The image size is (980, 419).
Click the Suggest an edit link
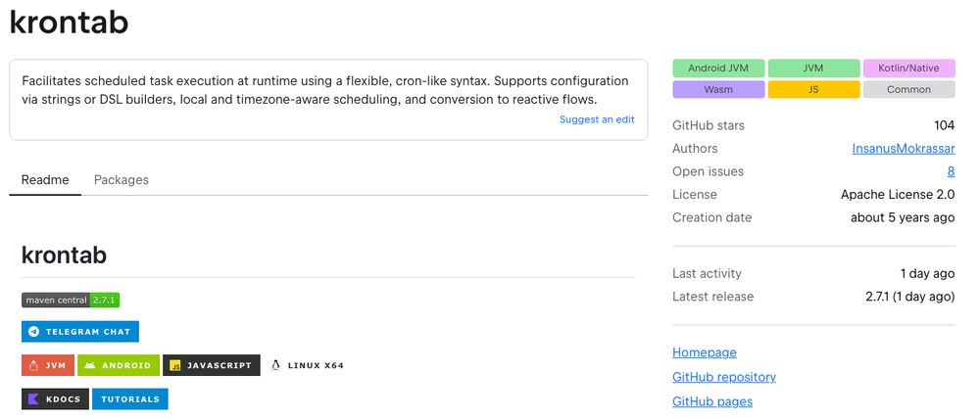(x=597, y=119)
